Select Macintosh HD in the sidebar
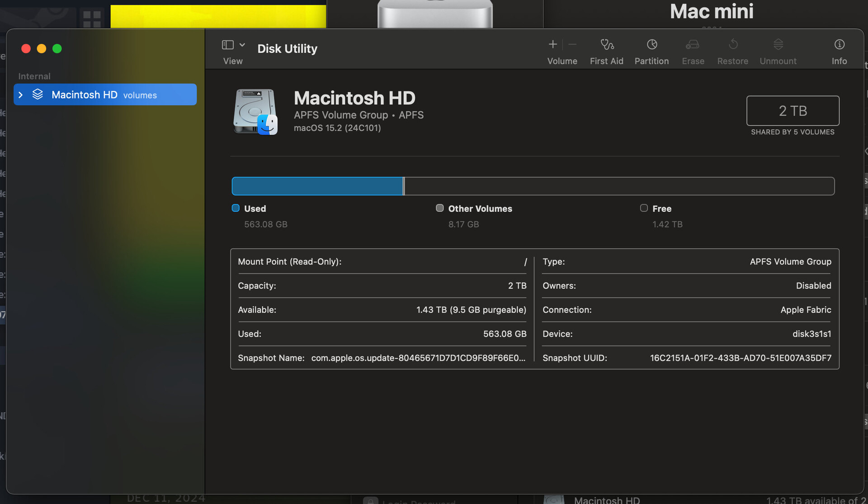The width and height of the screenshot is (868, 504). pos(85,95)
